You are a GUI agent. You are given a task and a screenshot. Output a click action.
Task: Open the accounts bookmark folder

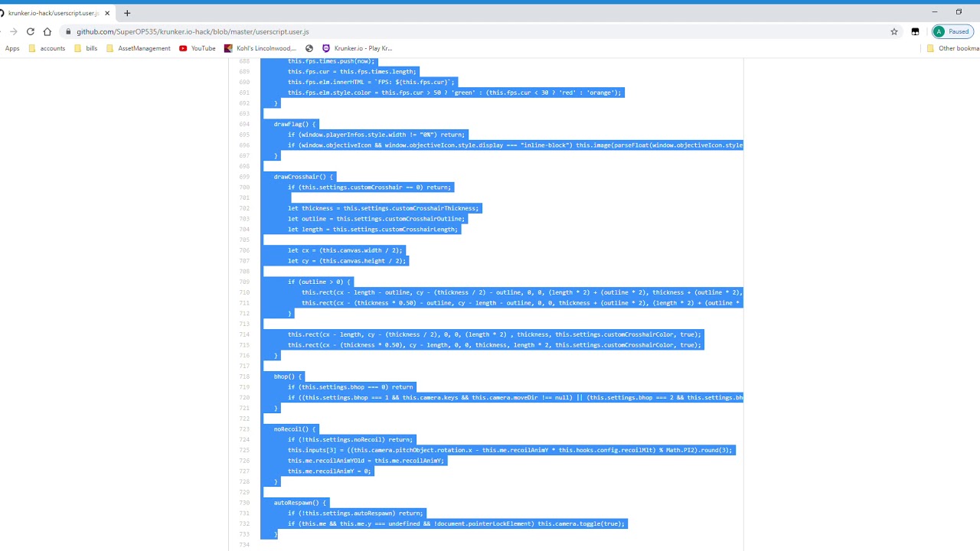47,48
